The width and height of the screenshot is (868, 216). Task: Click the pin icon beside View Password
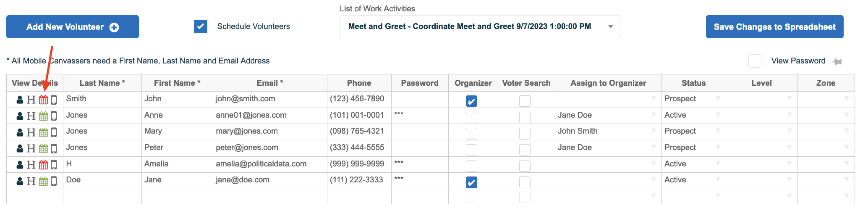[x=837, y=62]
